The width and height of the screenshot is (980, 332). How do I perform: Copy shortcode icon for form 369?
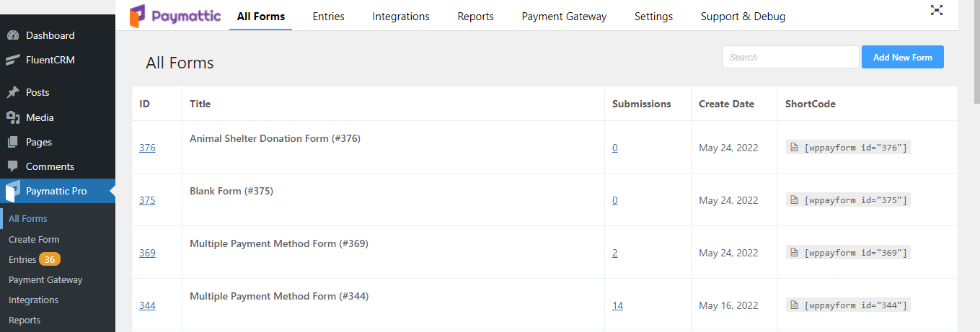click(794, 253)
